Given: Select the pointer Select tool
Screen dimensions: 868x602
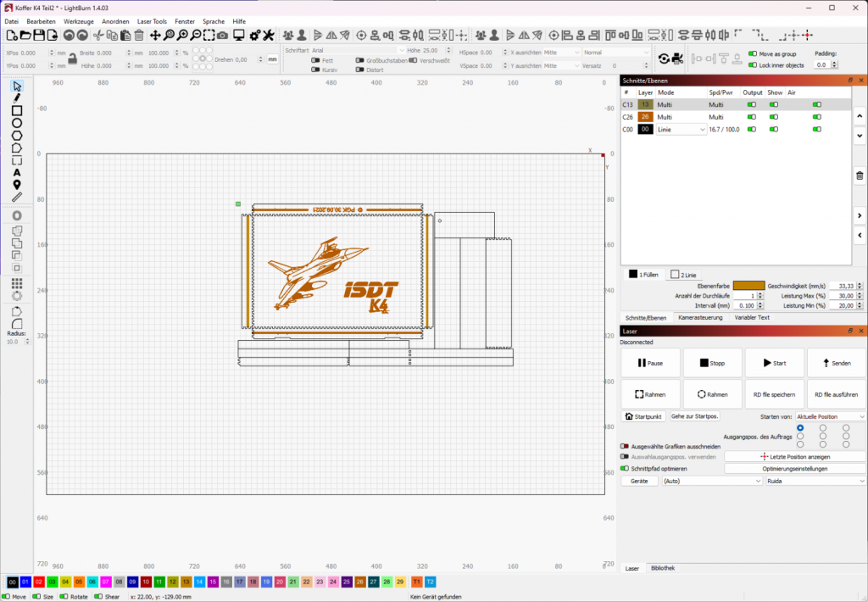Looking at the screenshot, I should pyautogui.click(x=17, y=86).
